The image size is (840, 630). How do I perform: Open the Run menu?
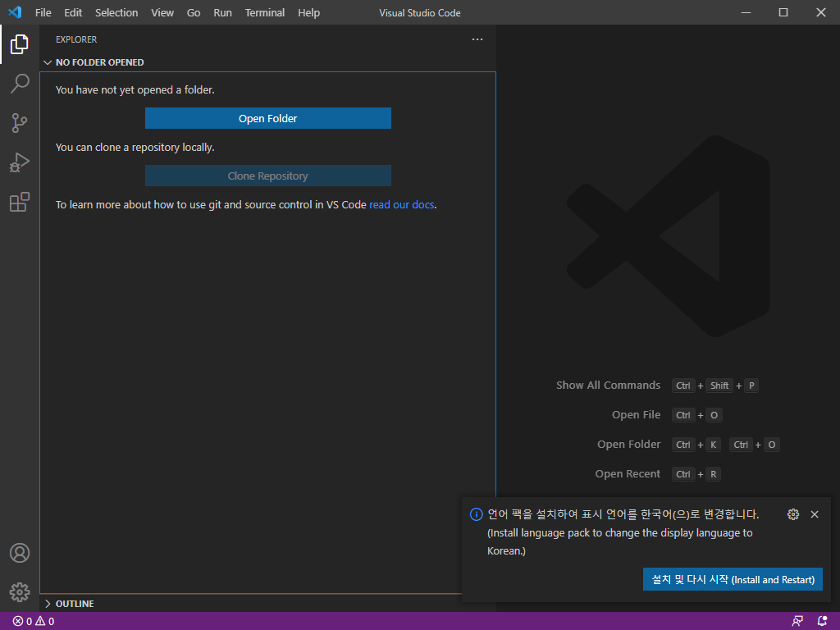tap(223, 12)
